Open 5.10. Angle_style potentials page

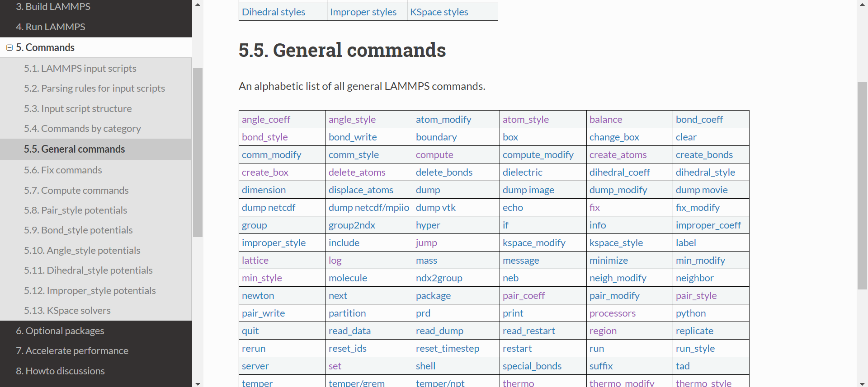point(82,250)
